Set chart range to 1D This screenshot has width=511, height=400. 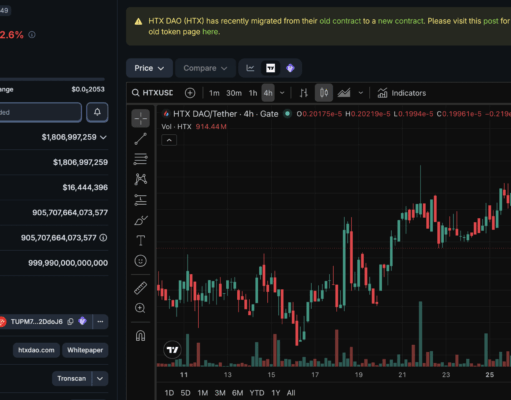pyautogui.click(x=169, y=393)
